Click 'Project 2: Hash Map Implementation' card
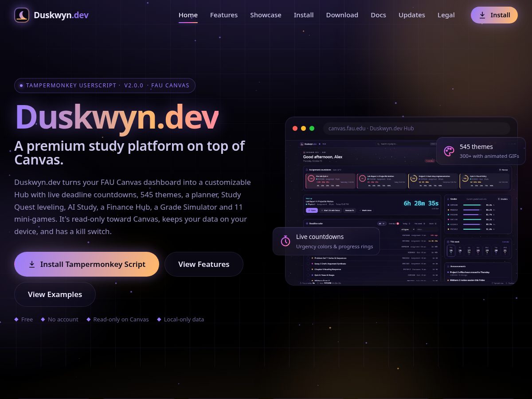Image resolution: width=532 pixels, height=399 pixels. (432, 181)
